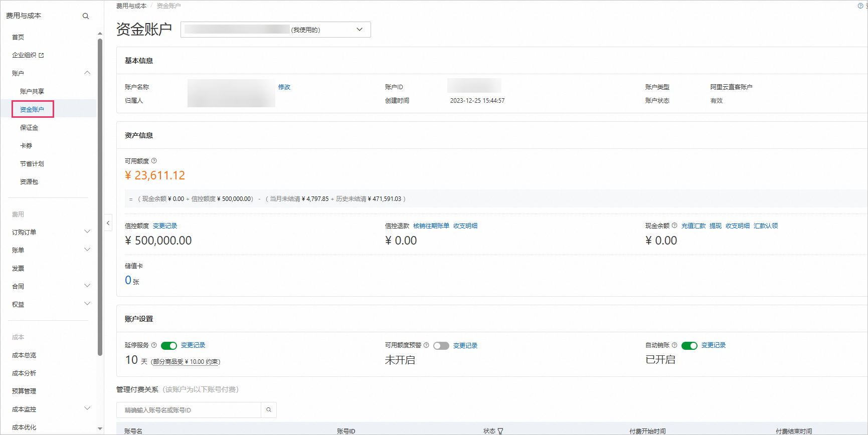
Task: Go to 首页 in sidebar
Action: click(x=18, y=37)
